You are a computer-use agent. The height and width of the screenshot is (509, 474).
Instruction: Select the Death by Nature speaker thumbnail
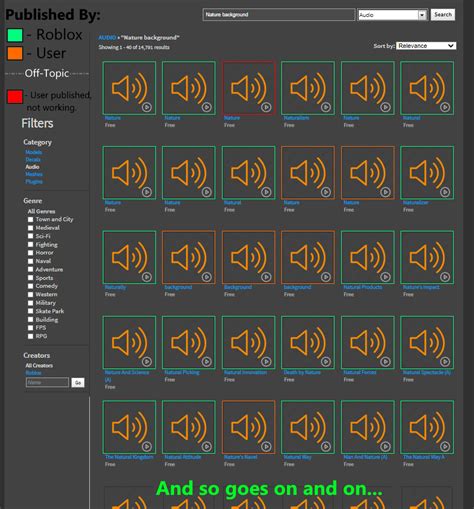(x=308, y=342)
